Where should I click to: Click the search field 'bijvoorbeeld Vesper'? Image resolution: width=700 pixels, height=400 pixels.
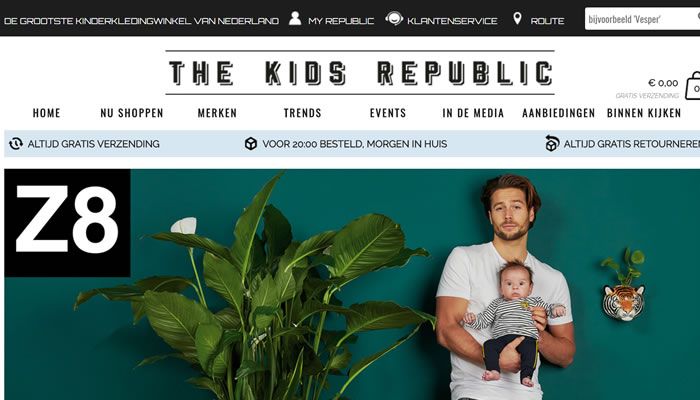click(x=642, y=19)
